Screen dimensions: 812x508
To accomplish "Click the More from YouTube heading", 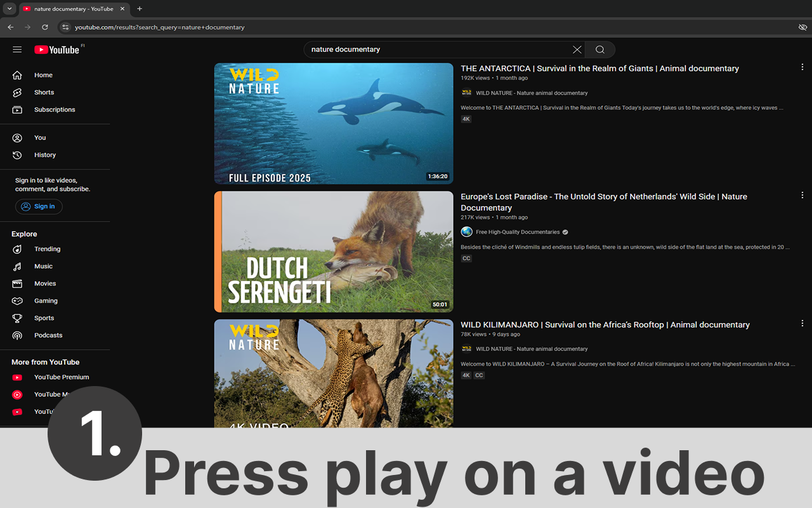I will (x=45, y=363).
